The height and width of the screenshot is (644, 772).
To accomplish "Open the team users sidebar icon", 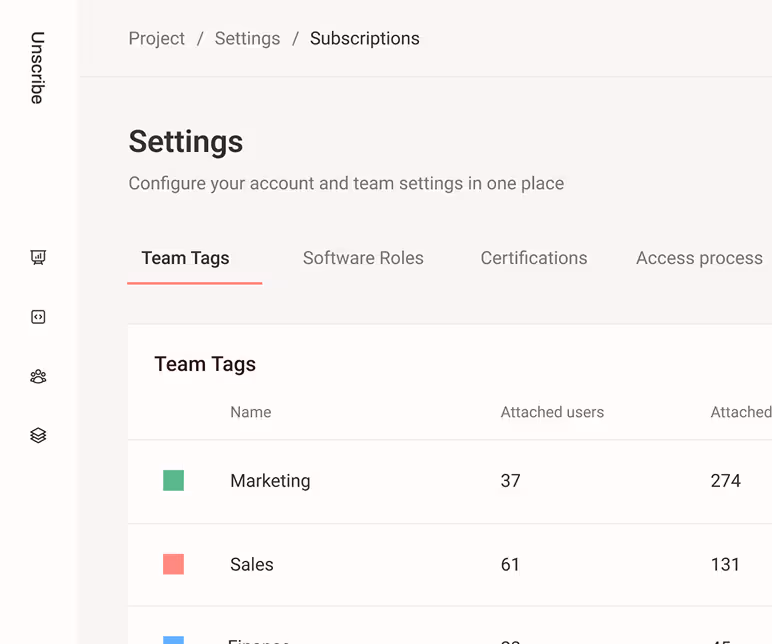I will tap(38, 377).
